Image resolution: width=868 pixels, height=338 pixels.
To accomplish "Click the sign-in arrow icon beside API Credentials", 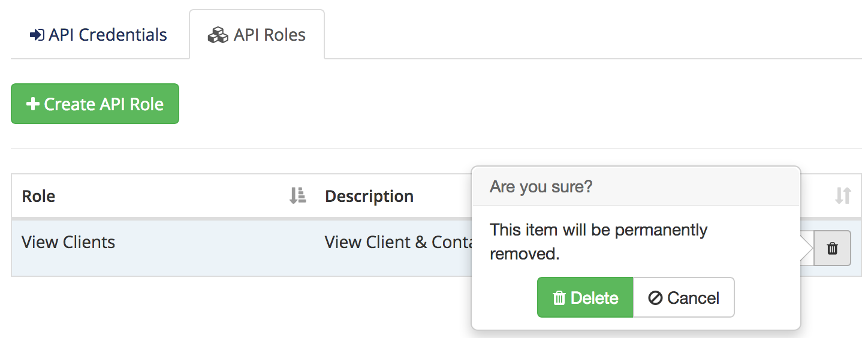I will pos(37,35).
